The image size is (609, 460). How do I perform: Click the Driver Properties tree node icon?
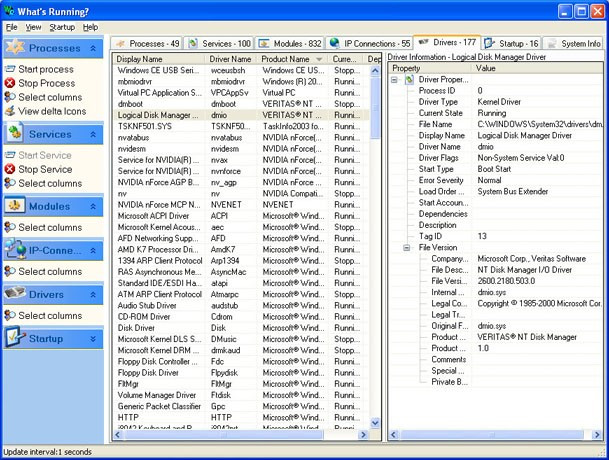409,80
